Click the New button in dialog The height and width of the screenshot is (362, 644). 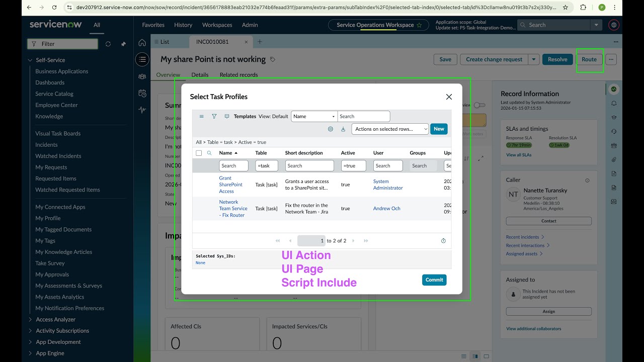coord(439,129)
